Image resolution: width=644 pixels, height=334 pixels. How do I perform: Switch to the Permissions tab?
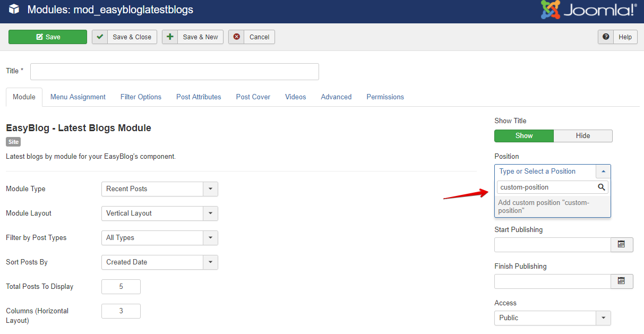click(x=385, y=97)
